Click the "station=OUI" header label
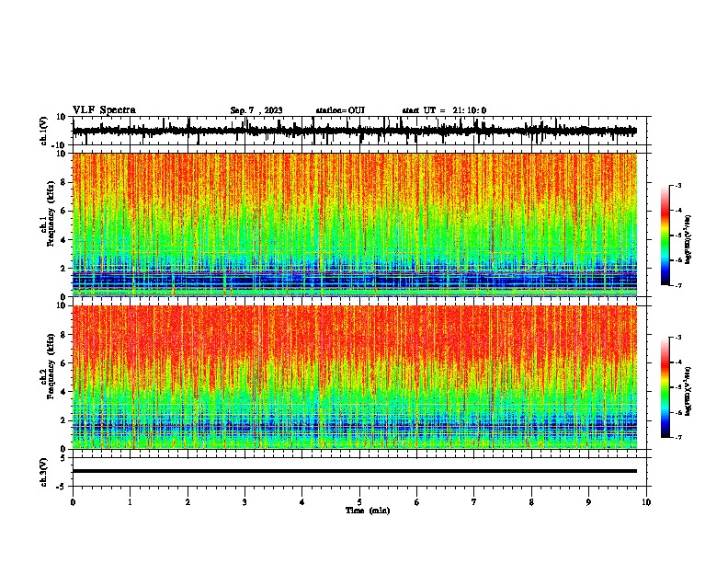The width and height of the screenshot is (728, 563). pyautogui.click(x=340, y=110)
